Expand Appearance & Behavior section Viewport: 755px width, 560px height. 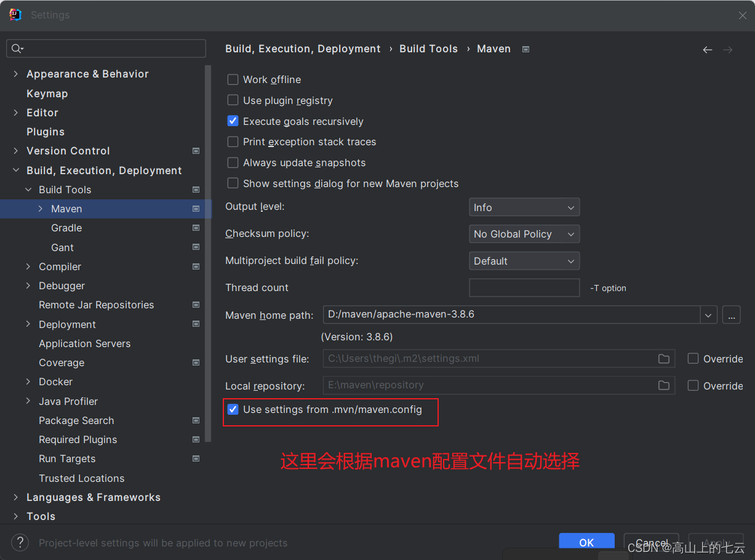(x=15, y=74)
